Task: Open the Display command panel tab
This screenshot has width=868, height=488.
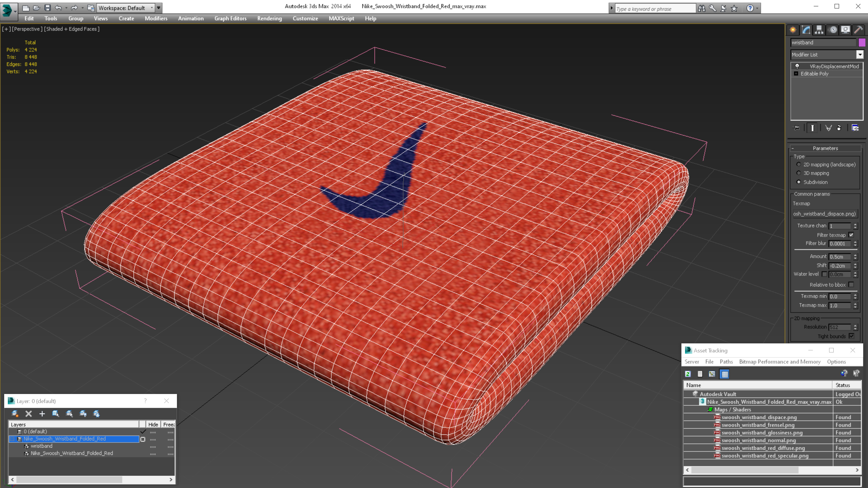Action: [845, 30]
